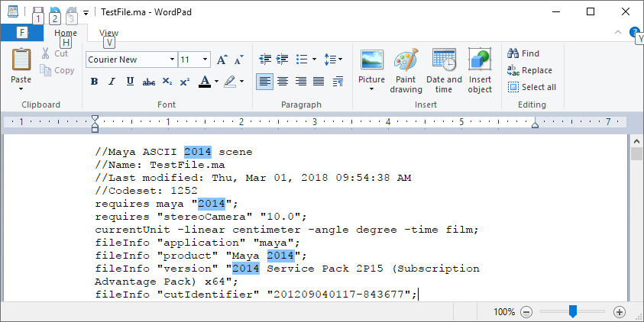
Task: Open the line spacing dropdown
Action: pos(333,60)
